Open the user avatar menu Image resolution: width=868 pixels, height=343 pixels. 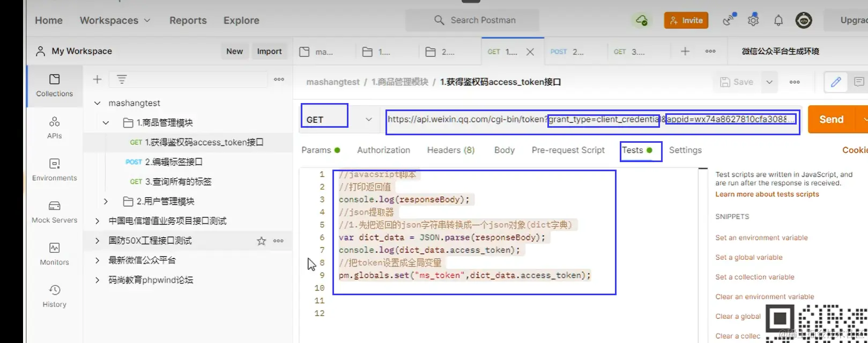point(803,20)
